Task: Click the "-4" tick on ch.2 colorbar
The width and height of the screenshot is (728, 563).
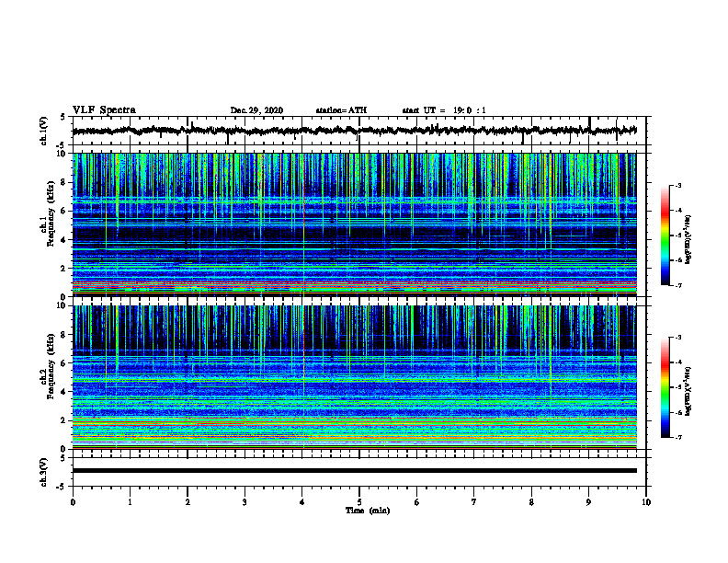Action: tap(678, 362)
